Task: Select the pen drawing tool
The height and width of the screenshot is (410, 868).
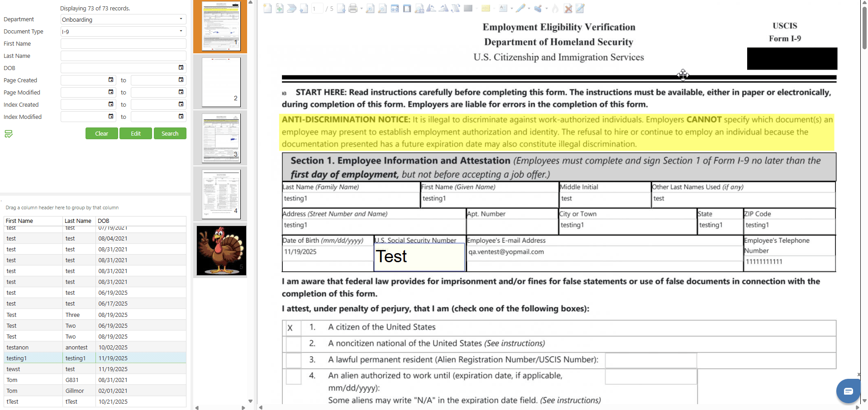Action: coord(520,8)
